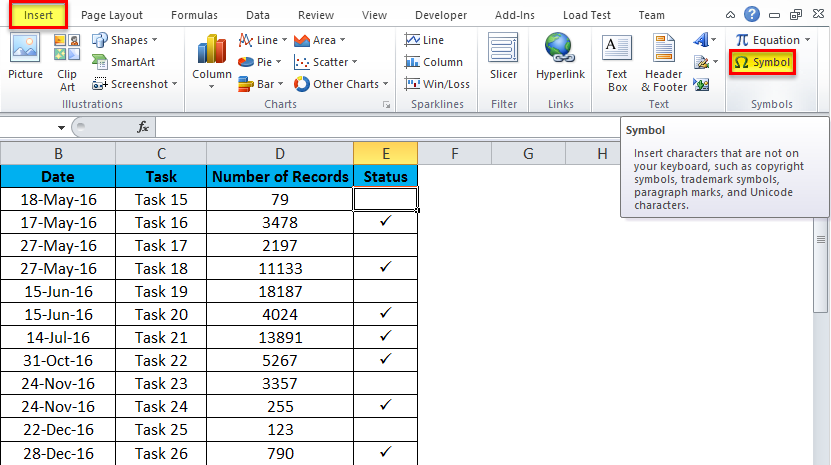The width and height of the screenshot is (831, 465).
Task: Switch to the Page Layout tab
Action: pos(111,15)
